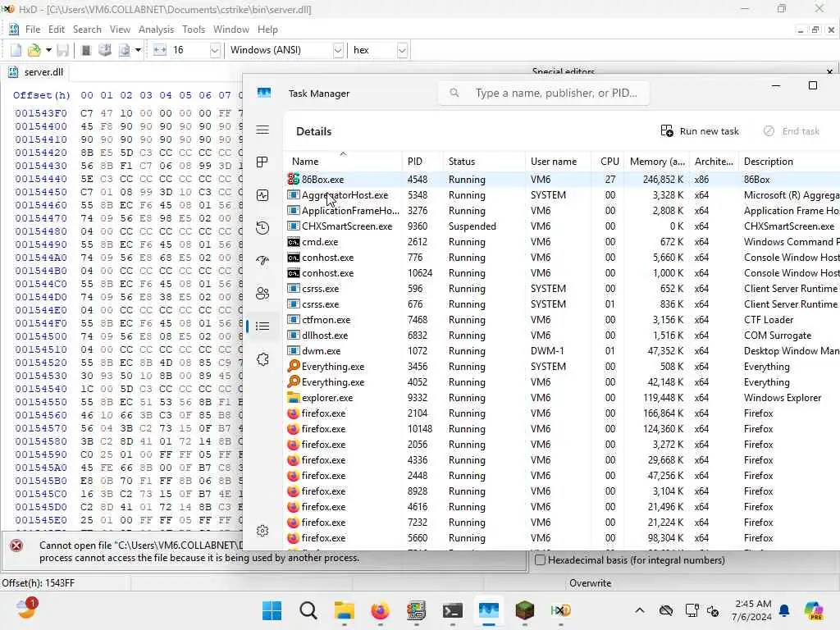Open the Minecraft block taskbar icon

pos(524,610)
